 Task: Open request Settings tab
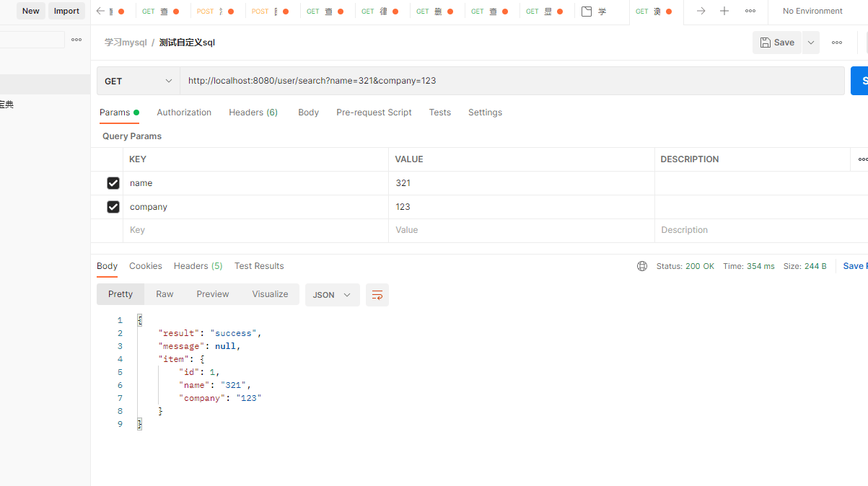pyautogui.click(x=485, y=112)
